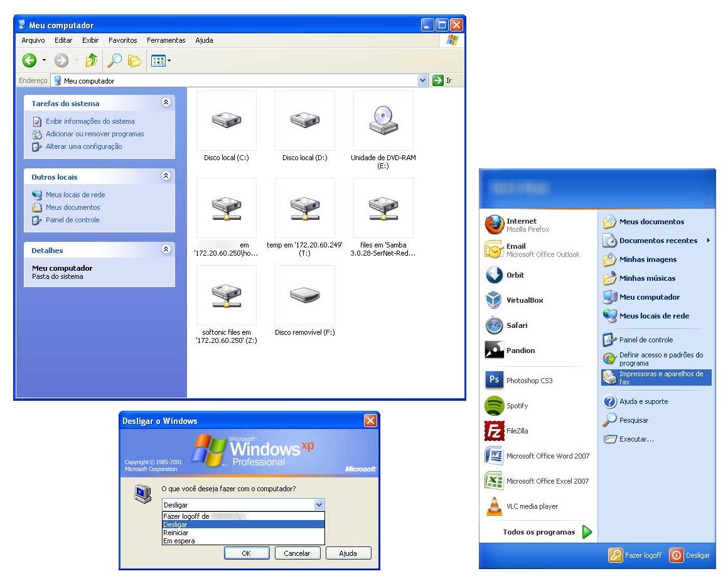Screen dimensions: 728x581
Task: Collapse the Detalhes panel
Action: [x=166, y=249]
